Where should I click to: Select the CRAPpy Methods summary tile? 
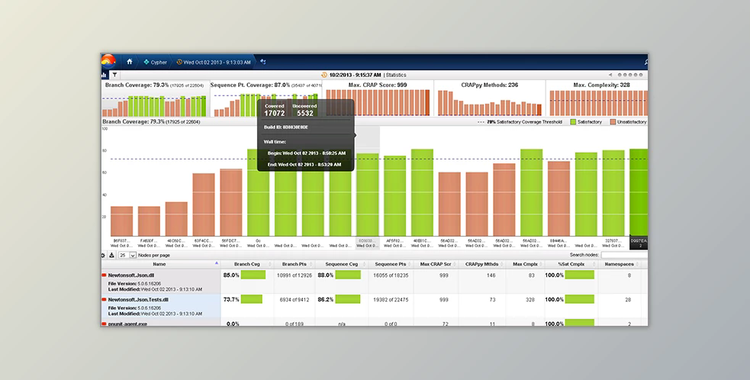pos(489,99)
